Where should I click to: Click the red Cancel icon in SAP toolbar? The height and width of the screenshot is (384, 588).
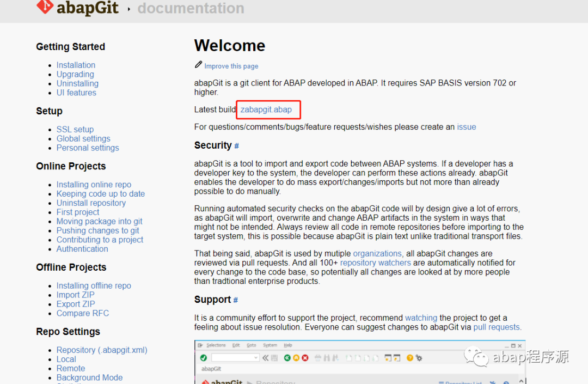(x=305, y=358)
